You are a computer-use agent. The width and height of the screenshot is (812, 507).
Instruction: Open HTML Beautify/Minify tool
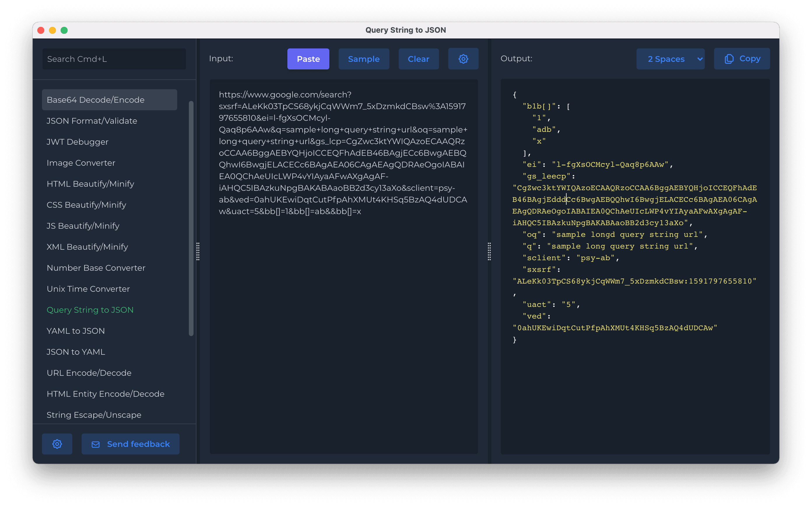click(109, 184)
